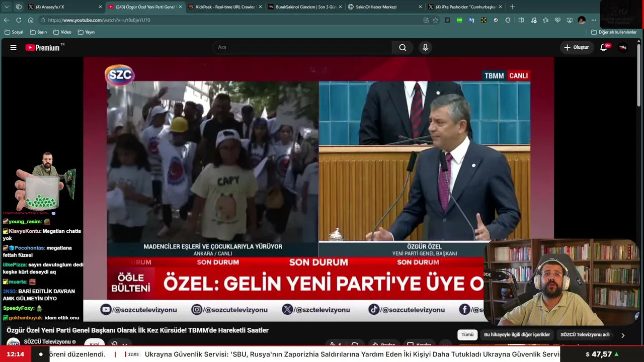Viewport: 644px width, 362px height.
Task: Close the SakinOl Haber Merkezi tab
Action: (420, 7)
